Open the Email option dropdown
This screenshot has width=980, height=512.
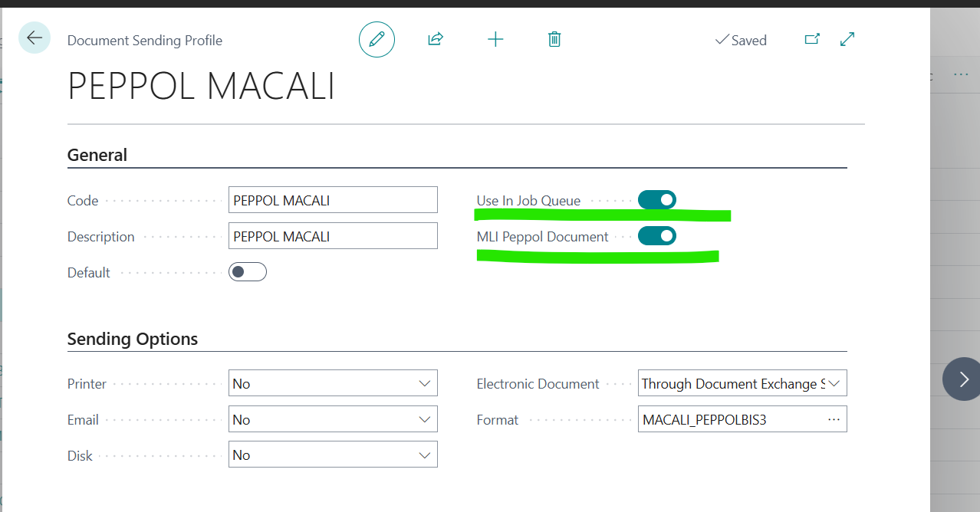[333, 419]
